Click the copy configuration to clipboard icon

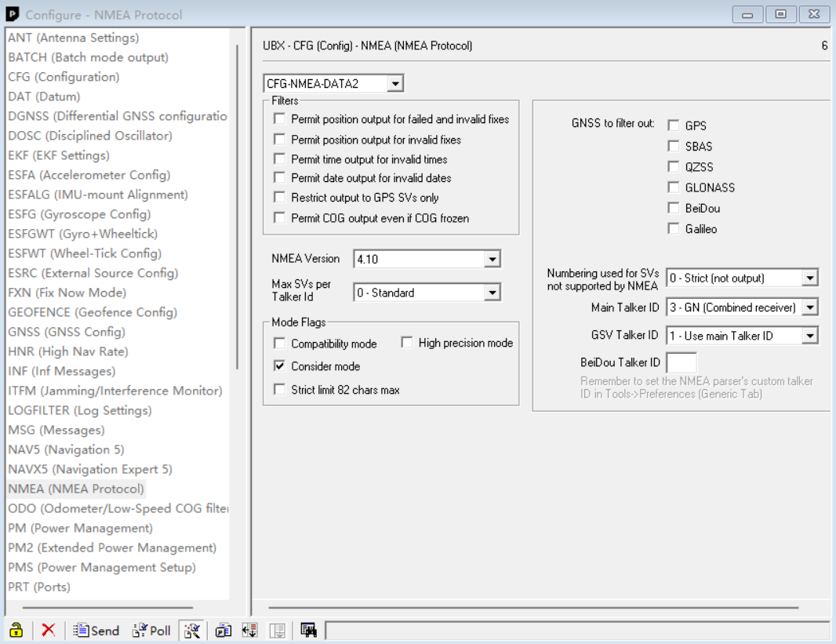click(224, 630)
